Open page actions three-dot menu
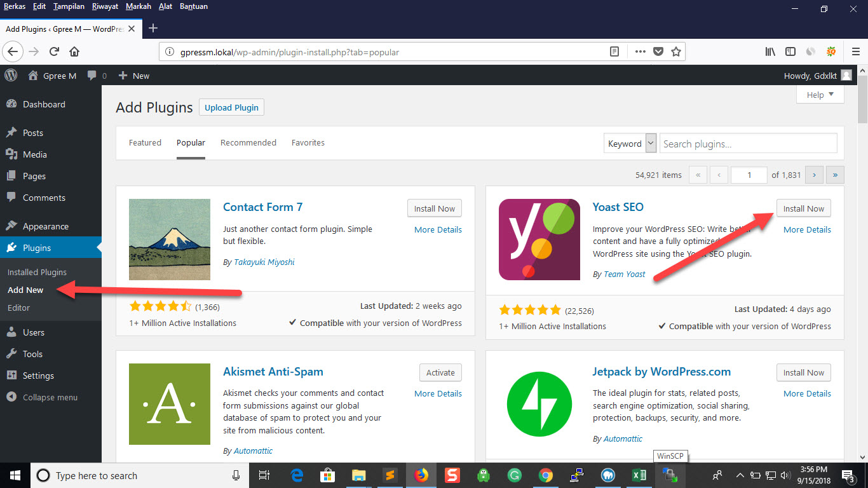This screenshot has width=868, height=488. (x=640, y=51)
